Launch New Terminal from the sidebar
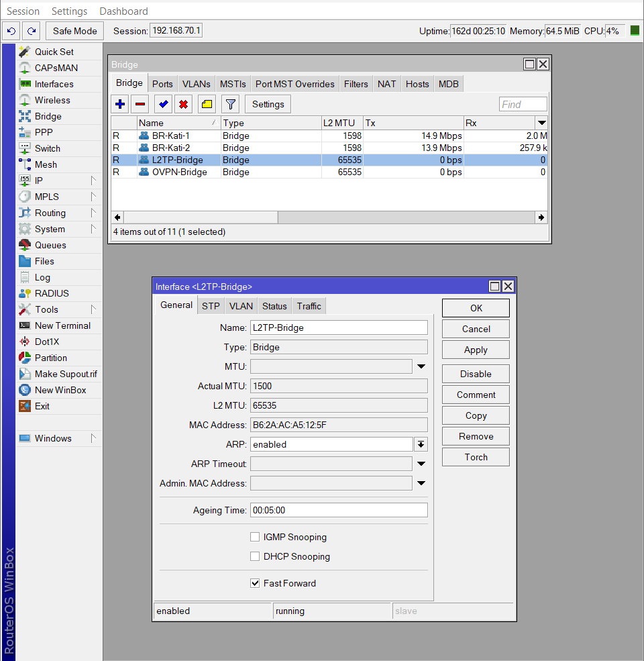Screen dimensions: 644x661 click(59, 325)
